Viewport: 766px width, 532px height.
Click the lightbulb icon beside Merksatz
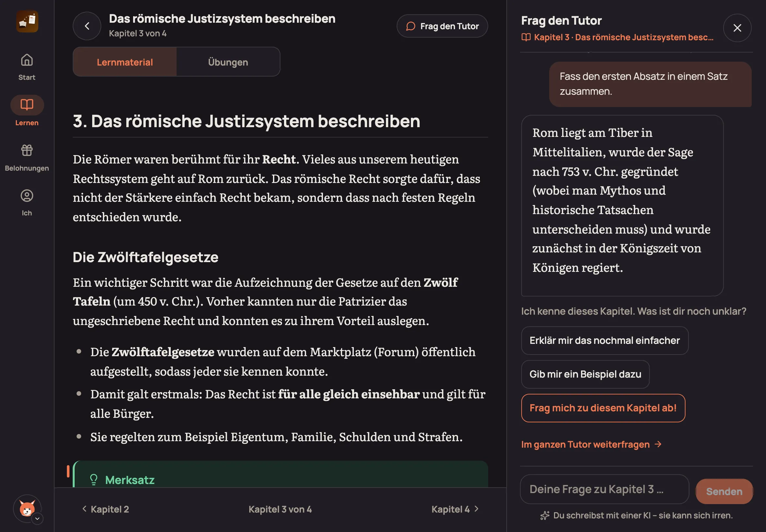click(94, 480)
